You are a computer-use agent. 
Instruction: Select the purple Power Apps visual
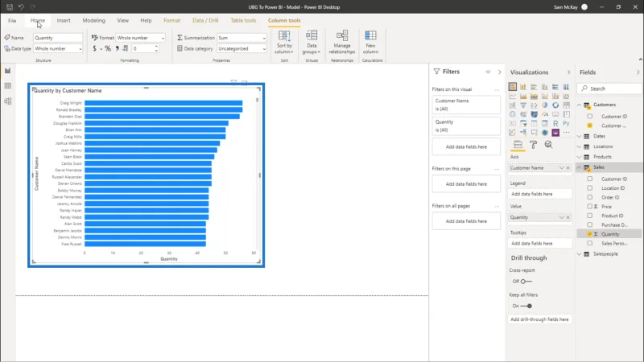[555, 133]
